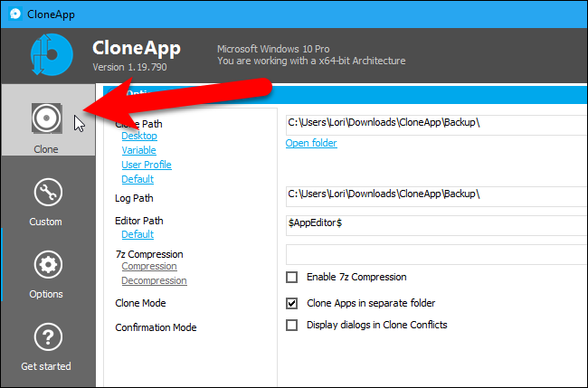Screen dimensions: 588x388
Task: Select the Options gear icon
Action: (x=48, y=265)
